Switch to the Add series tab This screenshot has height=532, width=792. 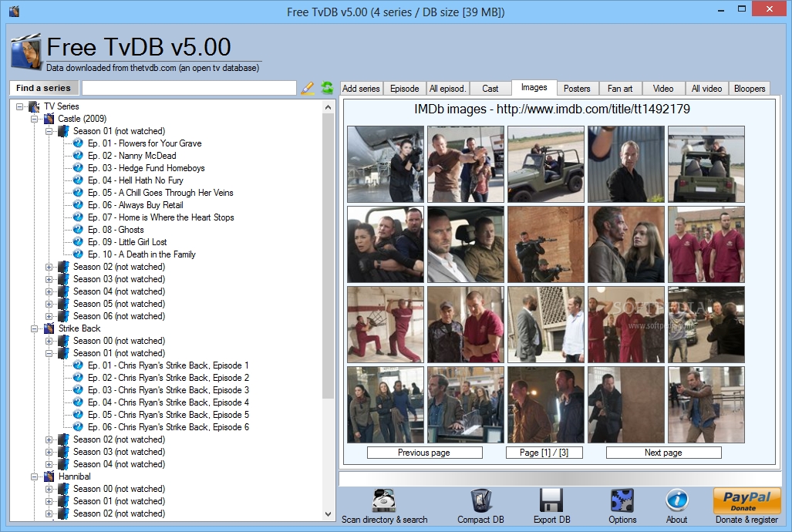pos(361,89)
